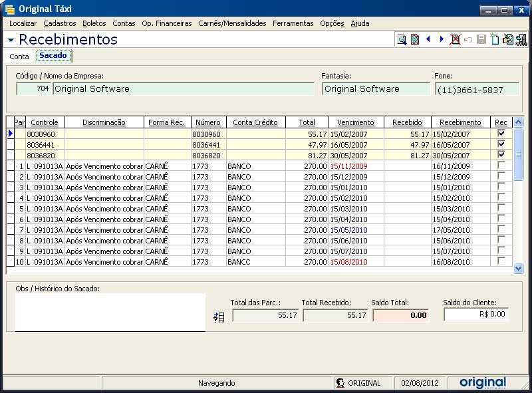Open the Cadastros menu
Screen dimensions: 532x393
coord(60,23)
